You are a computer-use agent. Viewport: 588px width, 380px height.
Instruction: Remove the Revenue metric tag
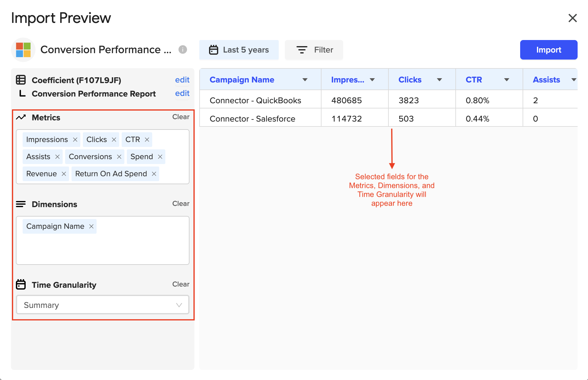click(x=64, y=174)
